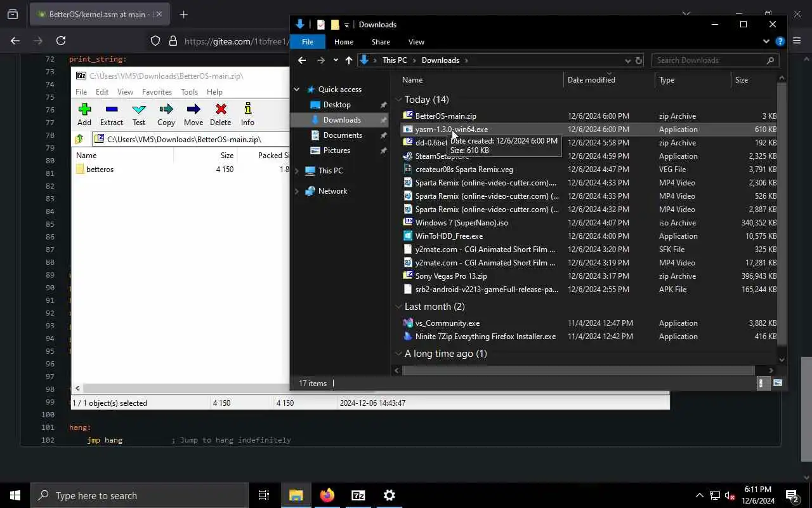Open the 7-Zip View menu
Image resolution: width=812 pixels, height=508 pixels.
(125, 92)
